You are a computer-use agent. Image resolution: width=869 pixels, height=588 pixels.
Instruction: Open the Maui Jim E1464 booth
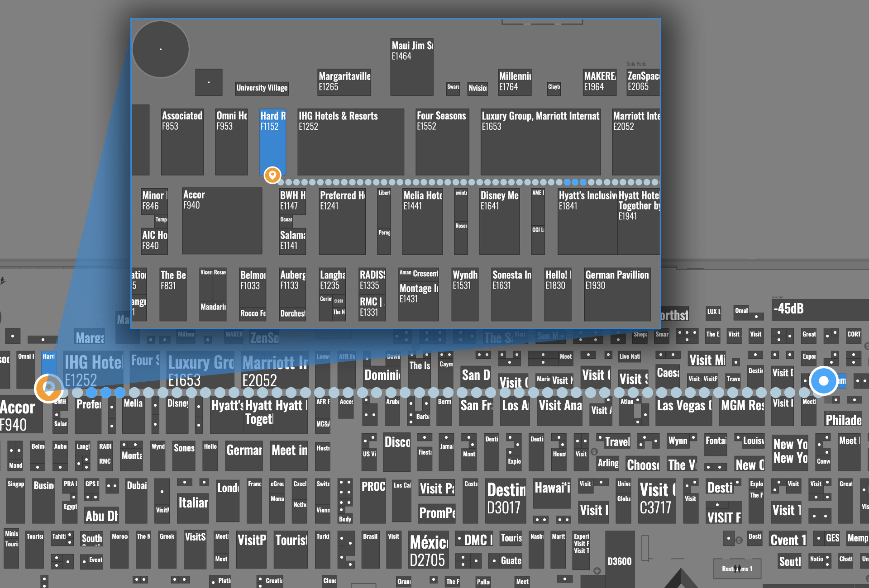click(411, 66)
